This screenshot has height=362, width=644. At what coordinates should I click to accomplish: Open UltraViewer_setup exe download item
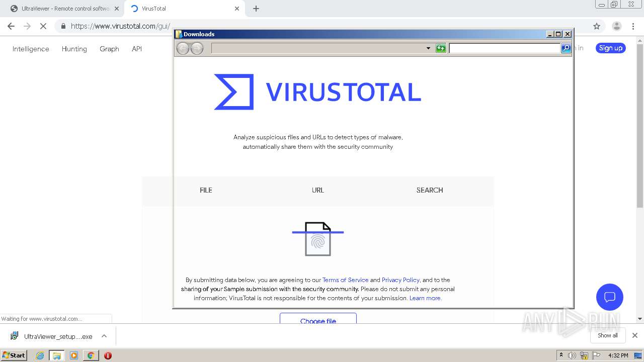[52, 336]
